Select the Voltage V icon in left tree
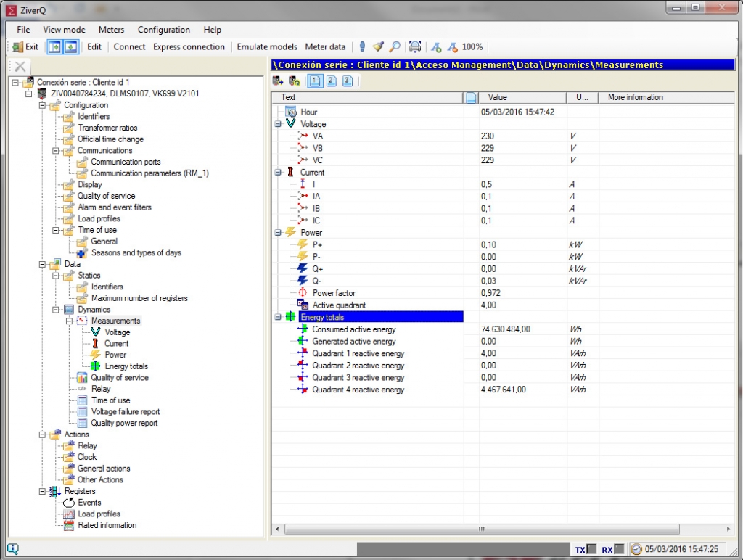The width and height of the screenshot is (743, 560). click(95, 332)
